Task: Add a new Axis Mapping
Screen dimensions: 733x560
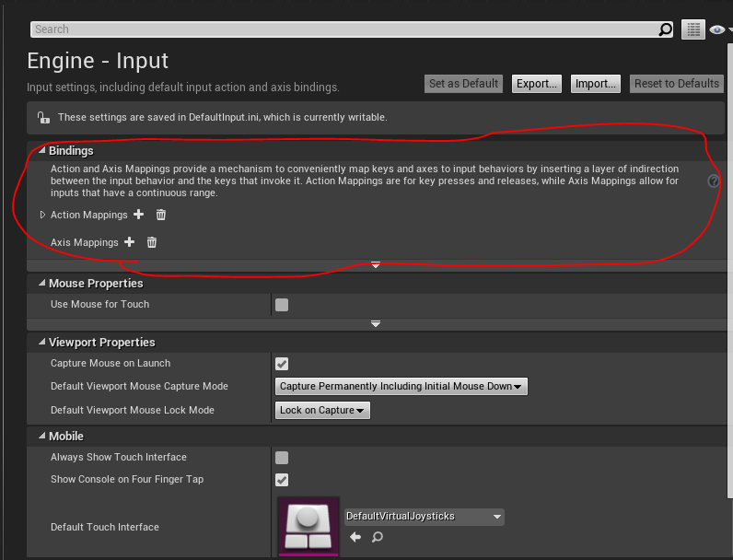Action: [x=130, y=242]
